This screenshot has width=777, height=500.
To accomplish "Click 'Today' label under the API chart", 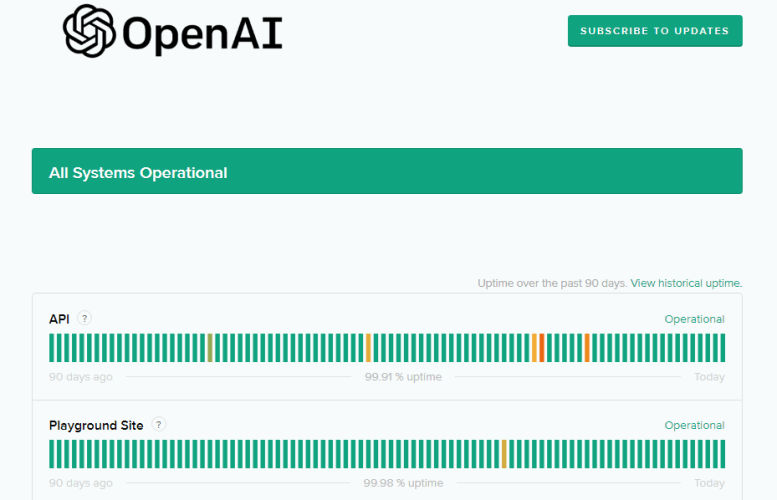I will pyautogui.click(x=709, y=377).
